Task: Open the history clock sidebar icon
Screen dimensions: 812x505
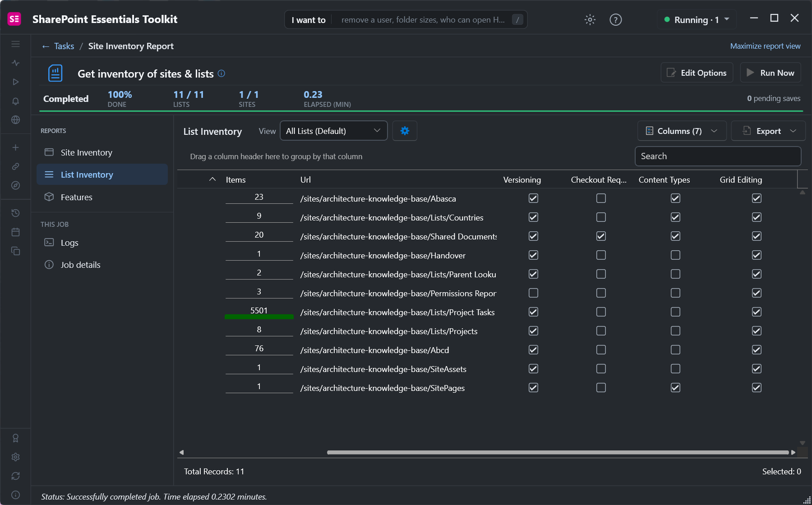Action: (15, 213)
